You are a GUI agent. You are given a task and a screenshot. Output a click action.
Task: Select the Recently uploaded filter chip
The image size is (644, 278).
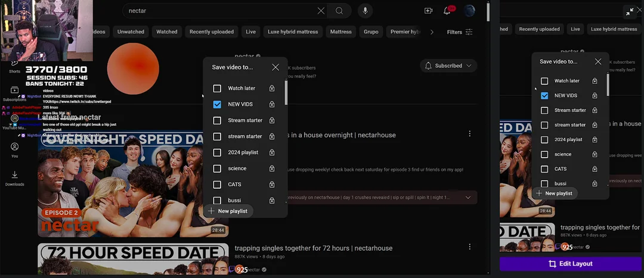pos(212,32)
